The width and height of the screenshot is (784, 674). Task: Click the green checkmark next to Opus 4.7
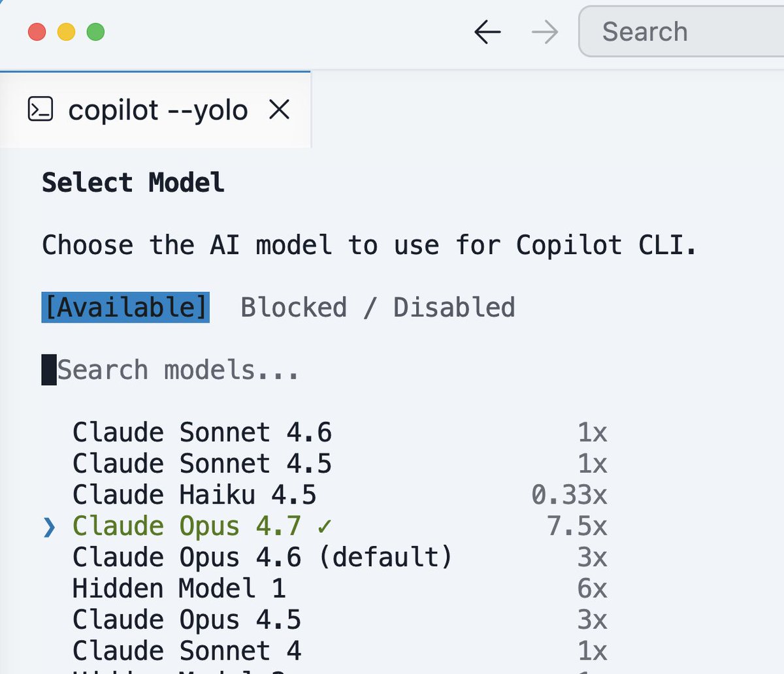324,526
